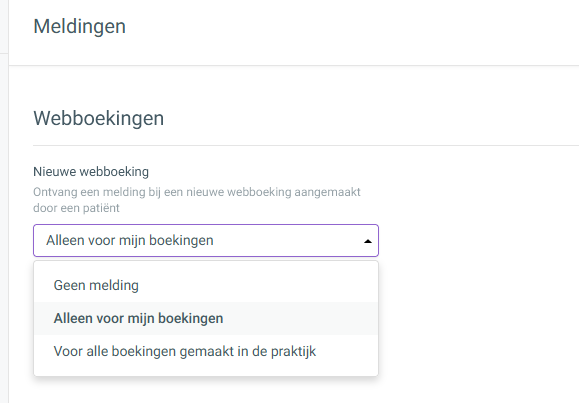579x403 pixels.
Task: Click the selected value text in dropdown field
Action: [130, 240]
